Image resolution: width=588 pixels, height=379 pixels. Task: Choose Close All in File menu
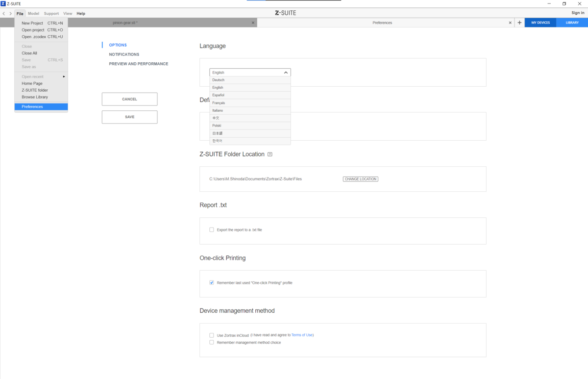[x=41, y=53]
